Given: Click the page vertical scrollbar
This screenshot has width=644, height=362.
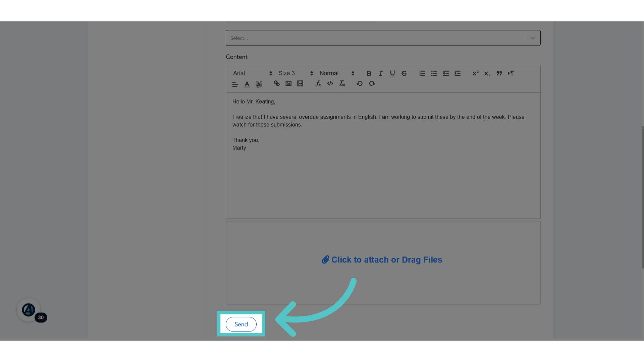Looking at the screenshot, I should pos(642,197).
